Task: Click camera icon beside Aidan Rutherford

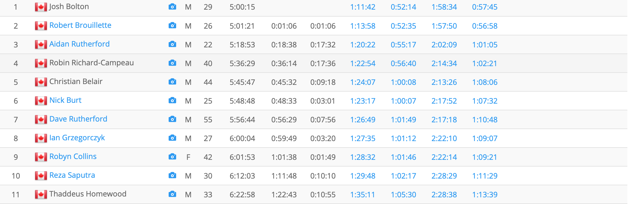Action: (x=172, y=44)
